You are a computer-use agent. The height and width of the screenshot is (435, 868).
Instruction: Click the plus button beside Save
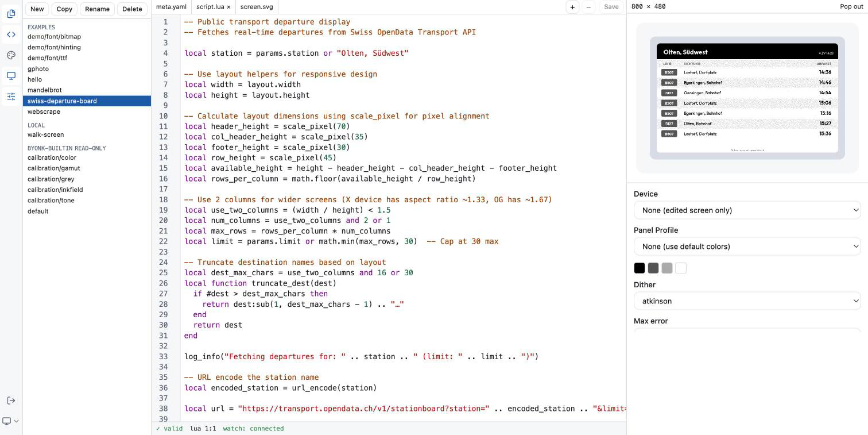click(572, 7)
